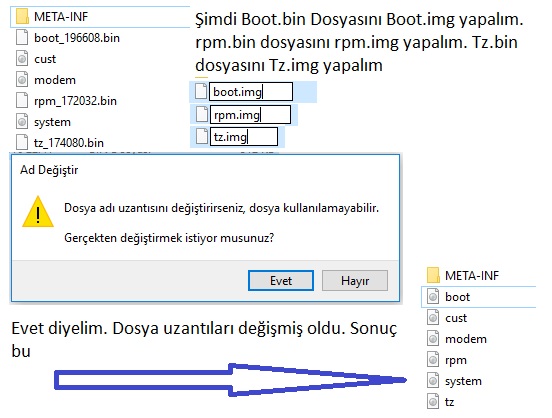Select the rpm file in the result list
Viewport: 552px width, 418px height.
[x=456, y=360]
